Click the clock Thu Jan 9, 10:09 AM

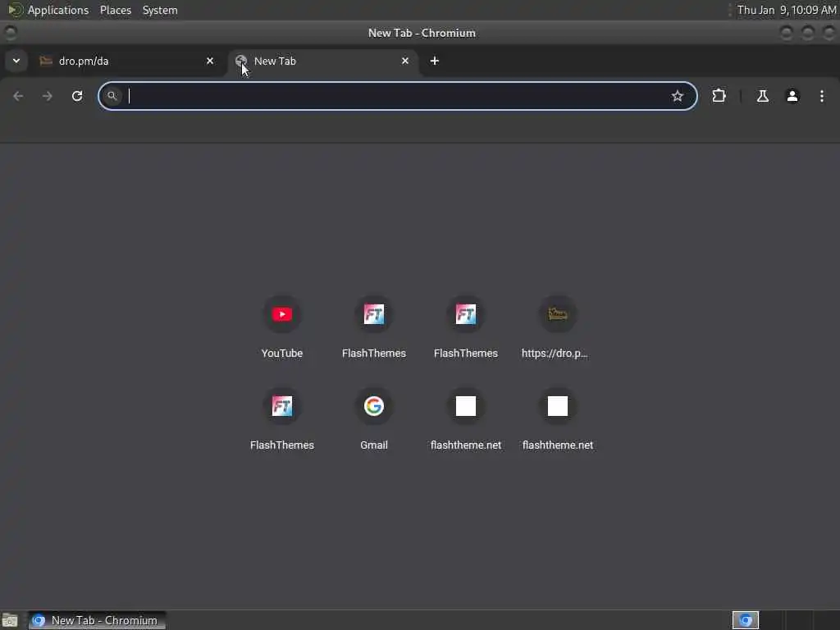tap(786, 10)
